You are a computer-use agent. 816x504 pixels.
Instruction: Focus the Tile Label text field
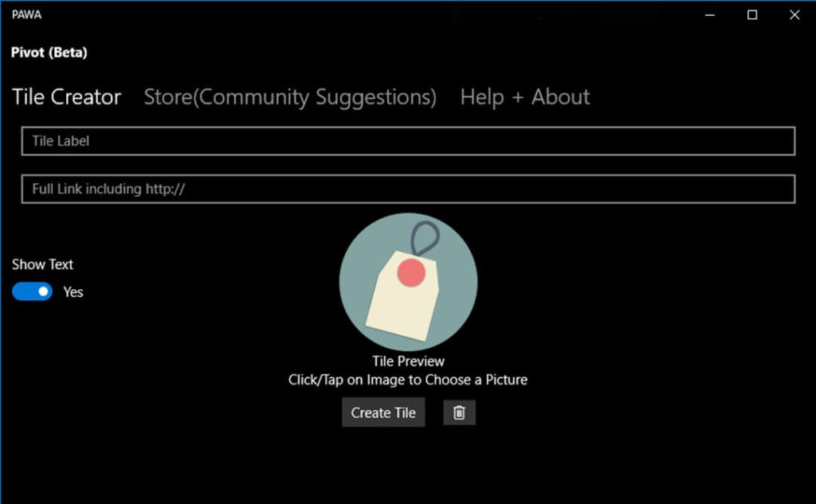click(408, 141)
